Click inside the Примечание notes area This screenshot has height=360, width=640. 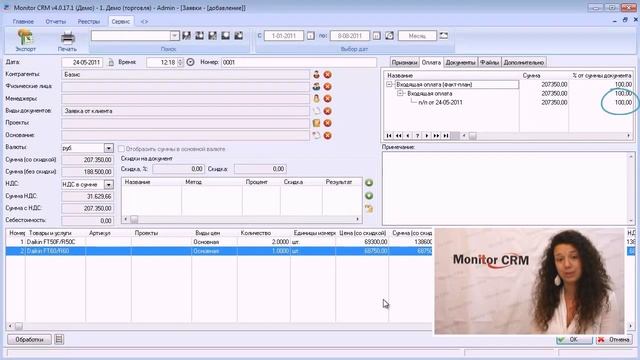coord(505,188)
